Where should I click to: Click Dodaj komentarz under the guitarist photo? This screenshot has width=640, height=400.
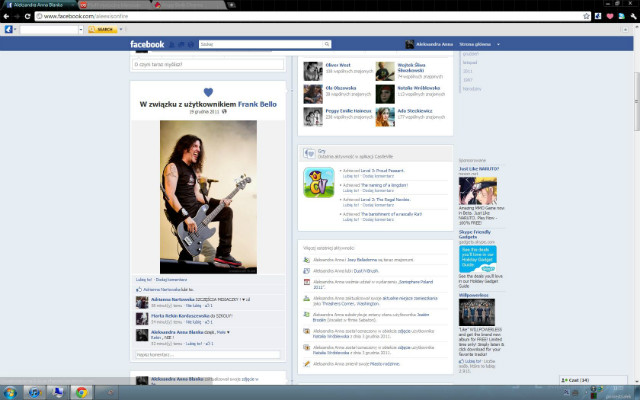point(171,280)
